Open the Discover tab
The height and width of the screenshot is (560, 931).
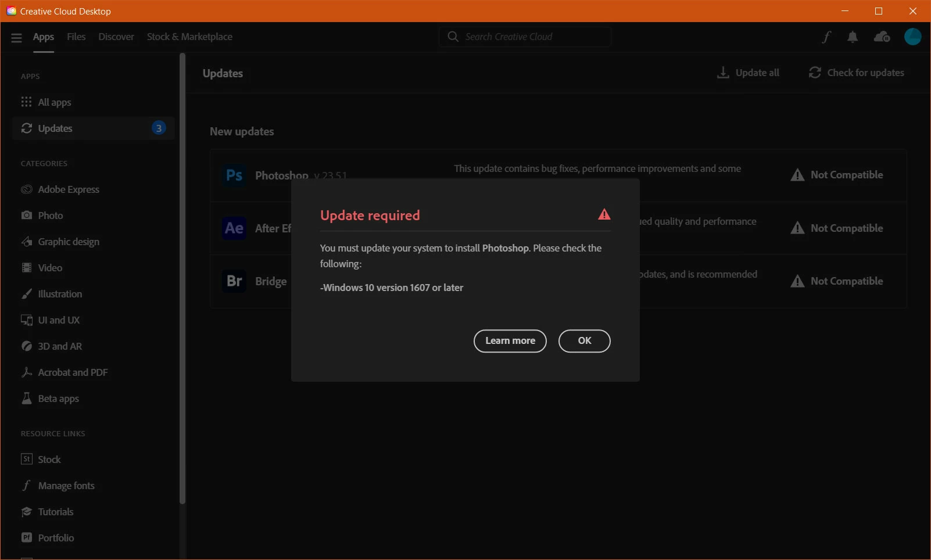(116, 37)
